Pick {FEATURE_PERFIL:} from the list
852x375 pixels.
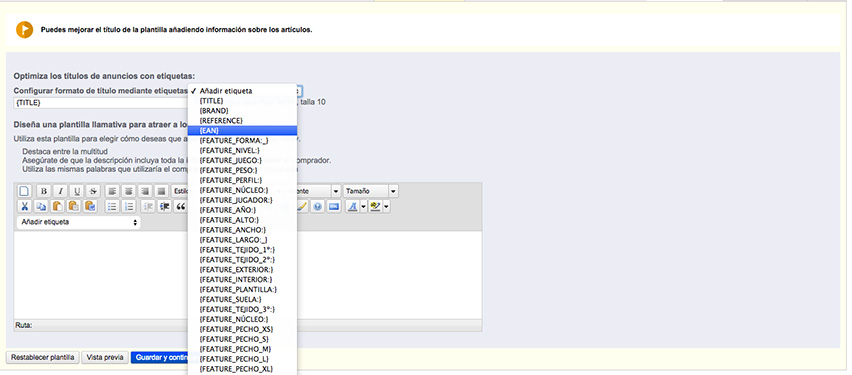tap(242, 180)
